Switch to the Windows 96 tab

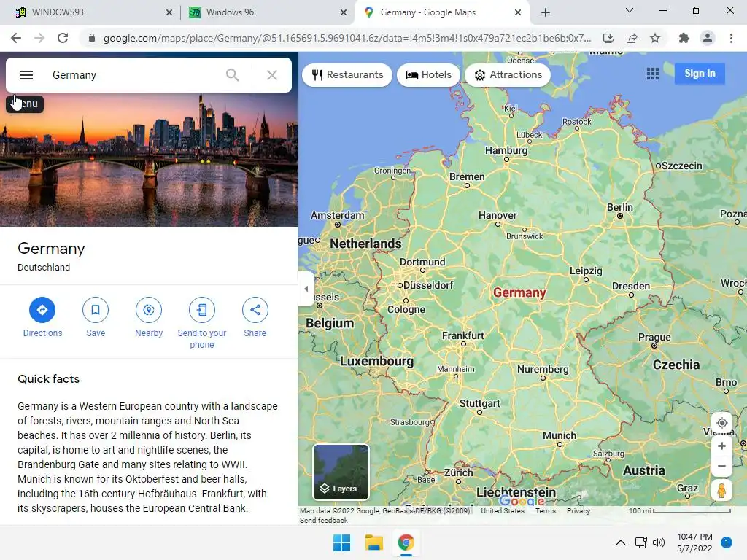click(x=267, y=12)
